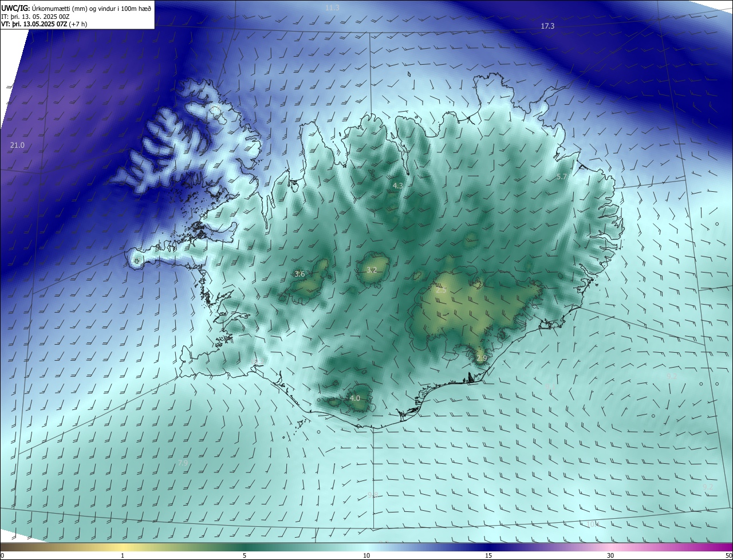Click the 30 tick on the color scale

(610, 555)
